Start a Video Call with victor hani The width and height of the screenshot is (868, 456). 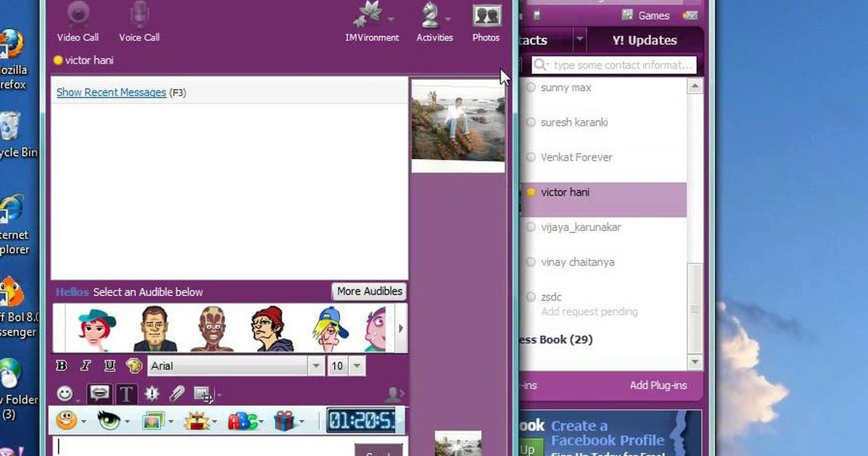(x=78, y=22)
